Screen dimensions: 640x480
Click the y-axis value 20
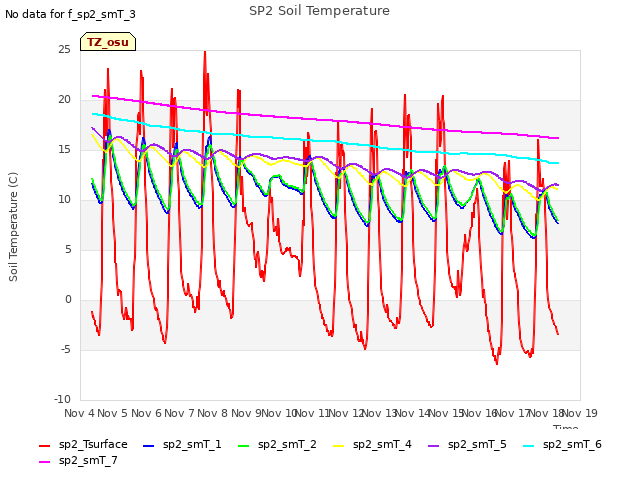pyautogui.click(x=64, y=100)
